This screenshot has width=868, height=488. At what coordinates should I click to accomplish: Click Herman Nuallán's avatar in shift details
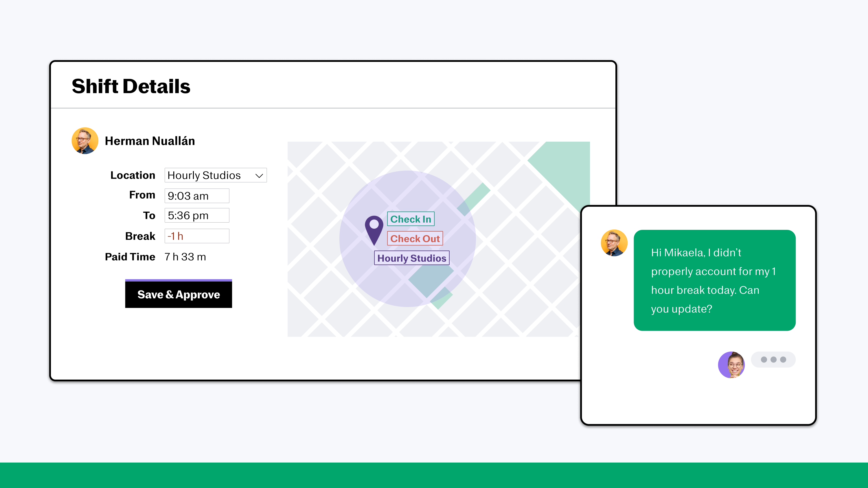pos(85,141)
